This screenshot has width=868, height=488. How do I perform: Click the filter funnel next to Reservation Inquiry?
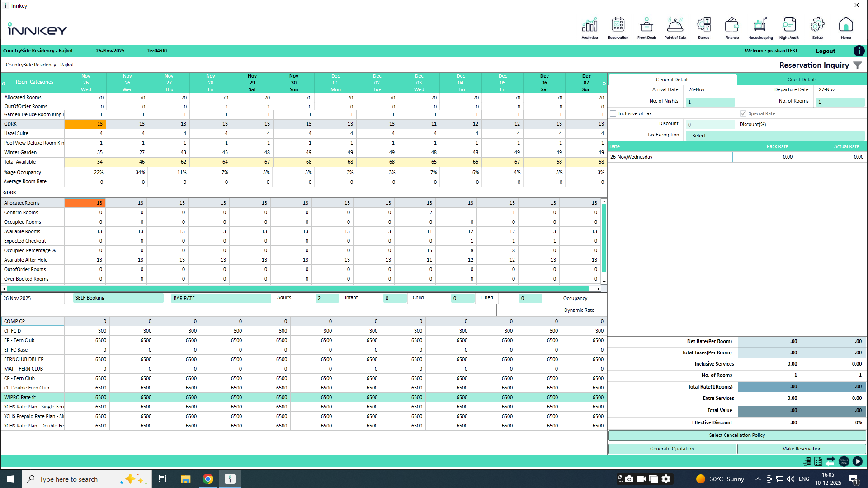pyautogui.click(x=858, y=65)
